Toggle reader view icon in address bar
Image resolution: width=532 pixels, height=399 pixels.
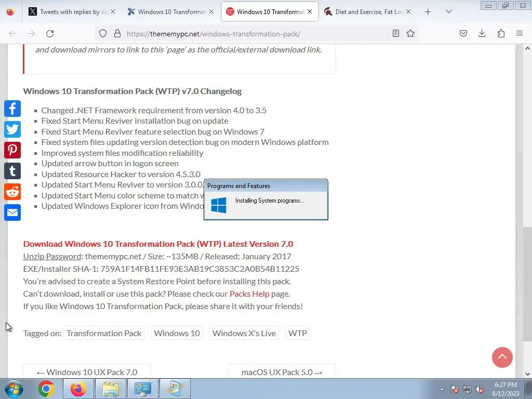395,34
